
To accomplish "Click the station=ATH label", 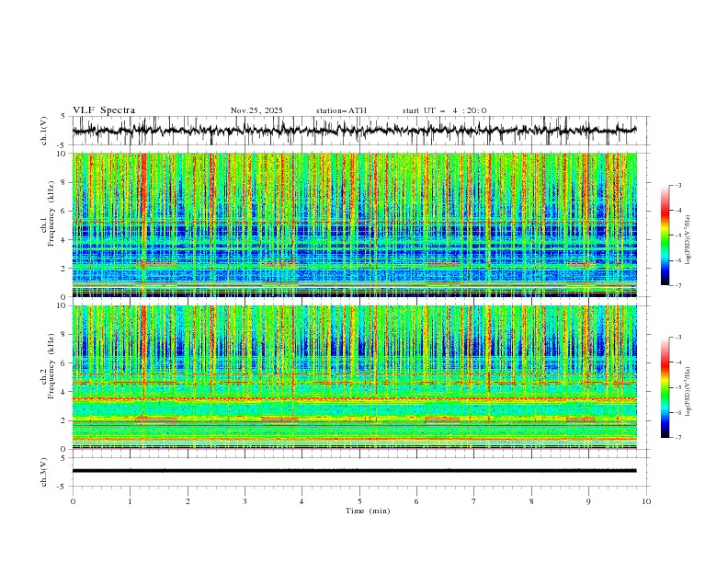I will (x=340, y=110).
